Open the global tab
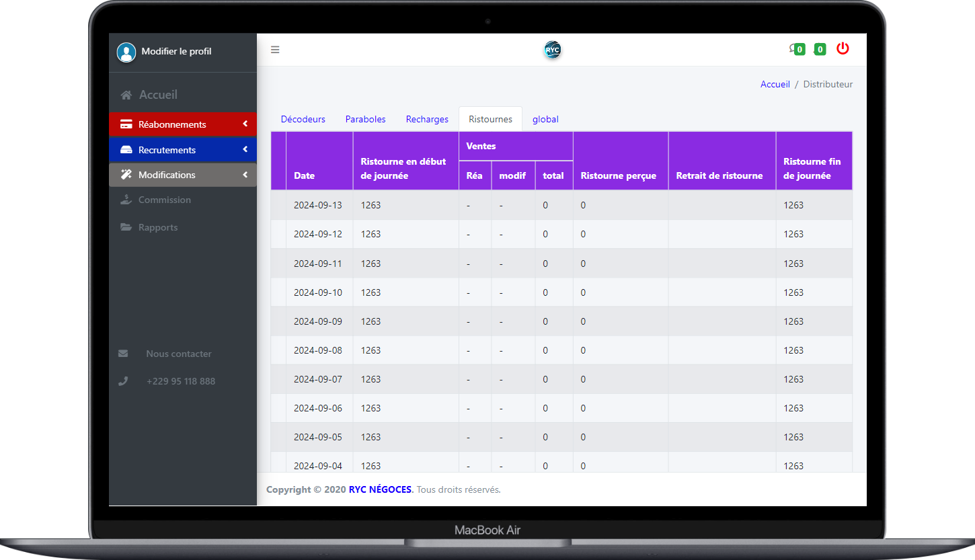This screenshot has height=560, width=975. 545,119
